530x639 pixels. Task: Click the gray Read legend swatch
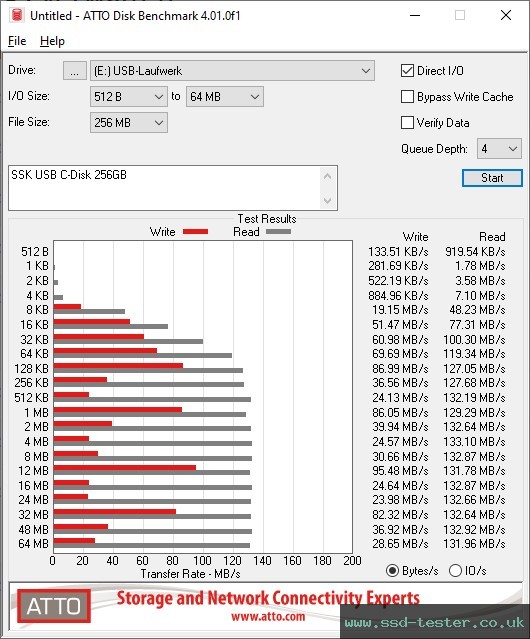pos(279,231)
